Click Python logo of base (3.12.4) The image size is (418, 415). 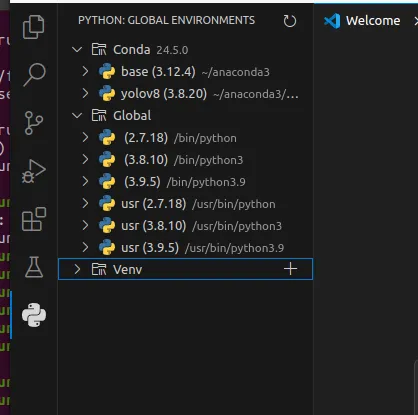tap(107, 71)
